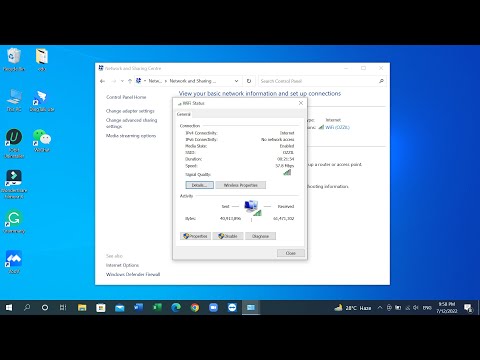Click the 'No network access' IPv6 value

coord(277,139)
